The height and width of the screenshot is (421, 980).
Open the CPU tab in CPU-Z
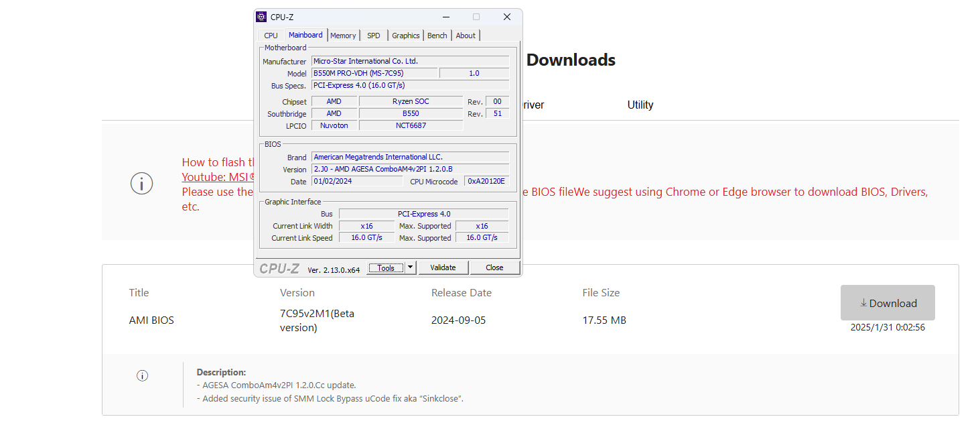click(271, 36)
